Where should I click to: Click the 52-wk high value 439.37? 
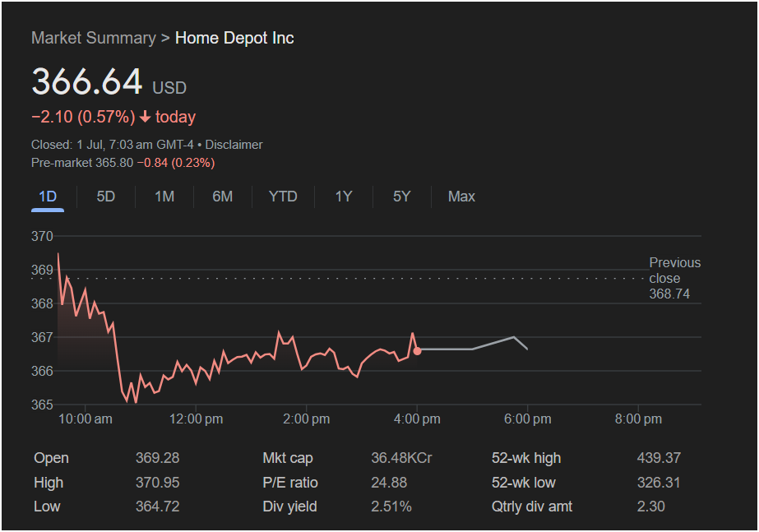[659, 458]
